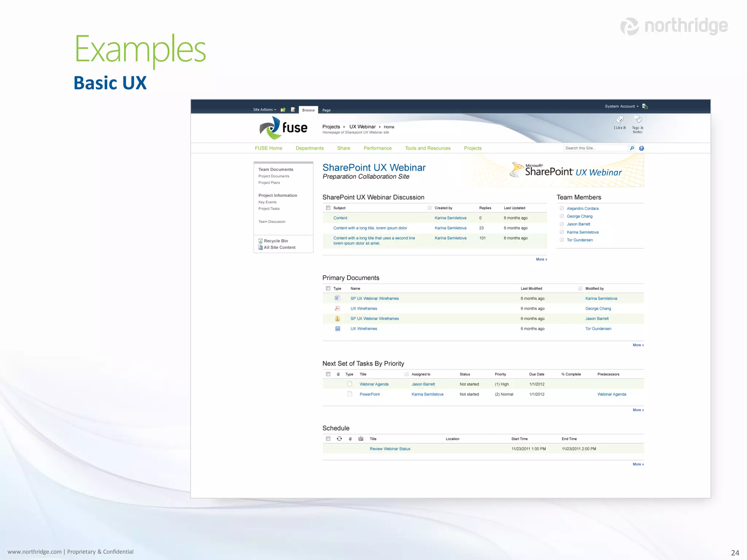Open Review Webinar Status event
Image resolution: width=747 pixels, height=560 pixels.
pos(390,449)
